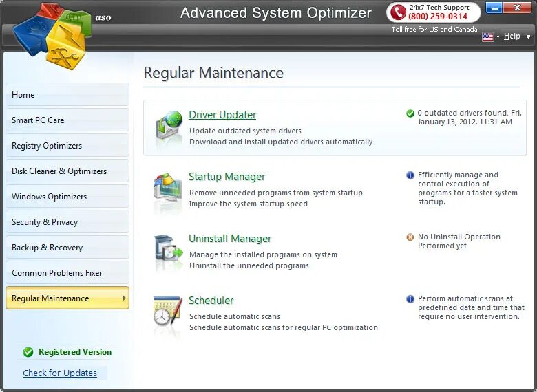
Task: Click the Check for Updates link
Action: point(60,373)
